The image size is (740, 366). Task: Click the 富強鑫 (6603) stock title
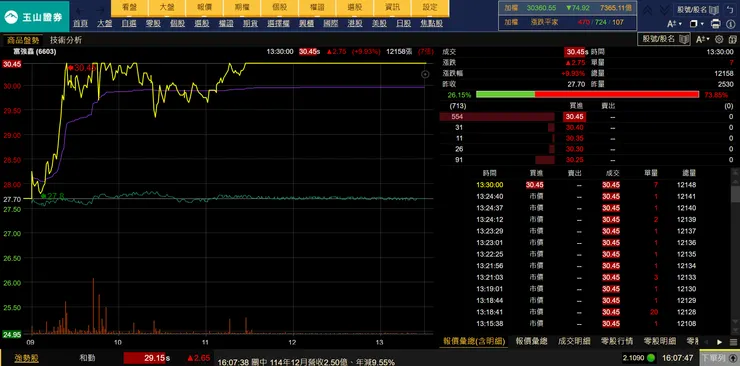coord(35,52)
